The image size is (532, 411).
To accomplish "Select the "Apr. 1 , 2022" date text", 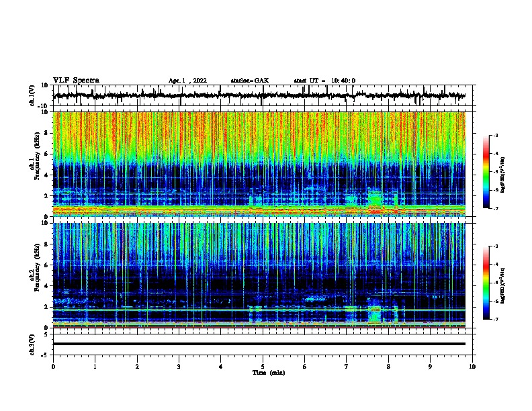I will (x=187, y=81).
